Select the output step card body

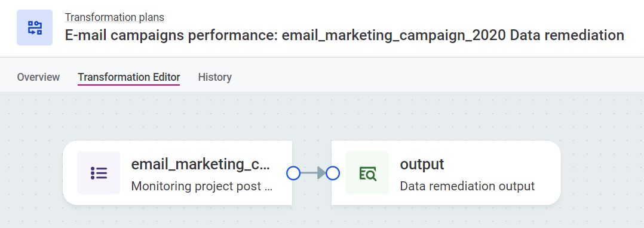coord(446,173)
